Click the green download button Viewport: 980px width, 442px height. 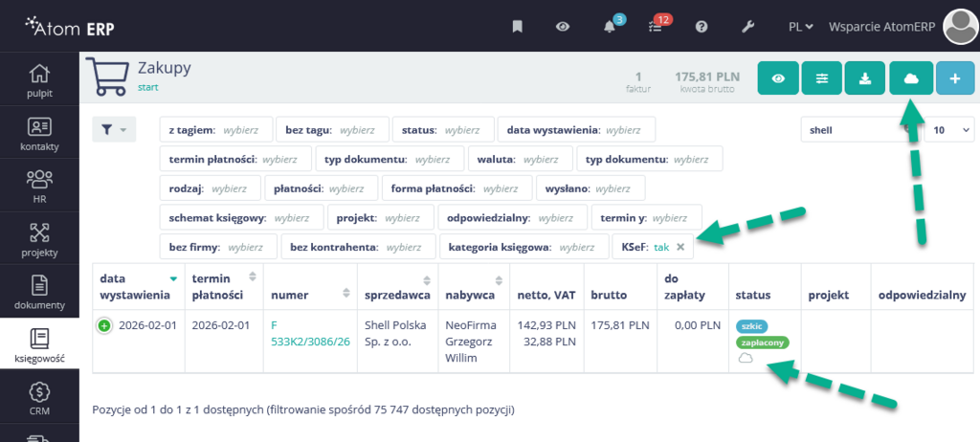pyautogui.click(x=865, y=78)
